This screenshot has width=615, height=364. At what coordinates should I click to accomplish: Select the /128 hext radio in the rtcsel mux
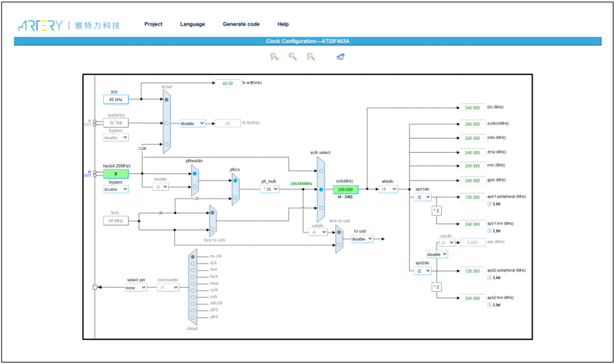point(167,144)
